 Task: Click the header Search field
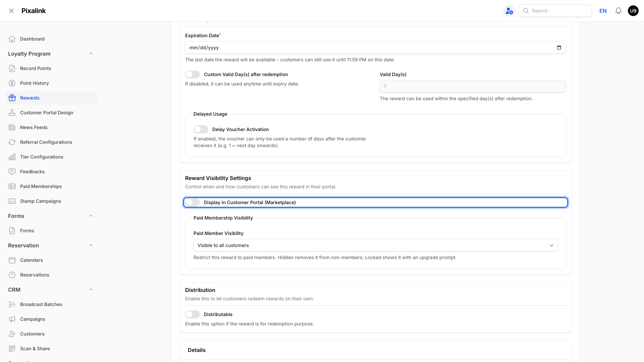click(x=555, y=11)
